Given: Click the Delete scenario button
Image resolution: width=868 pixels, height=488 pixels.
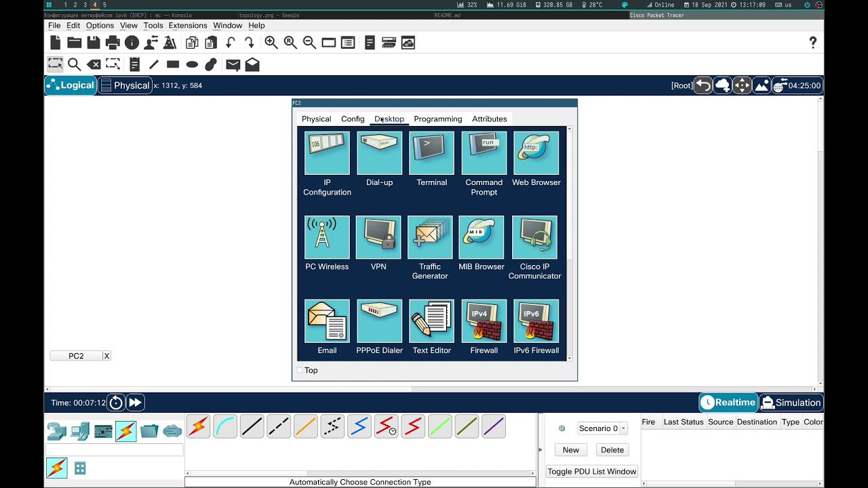Looking at the screenshot, I should (x=612, y=450).
